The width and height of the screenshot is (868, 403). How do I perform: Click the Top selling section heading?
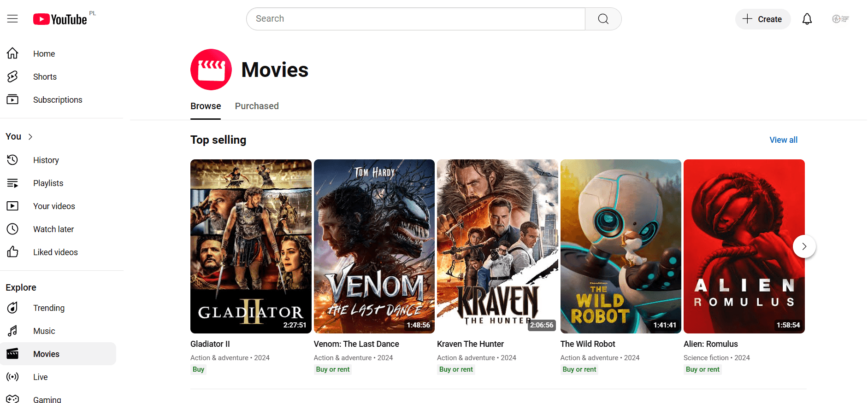[x=218, y=140]
